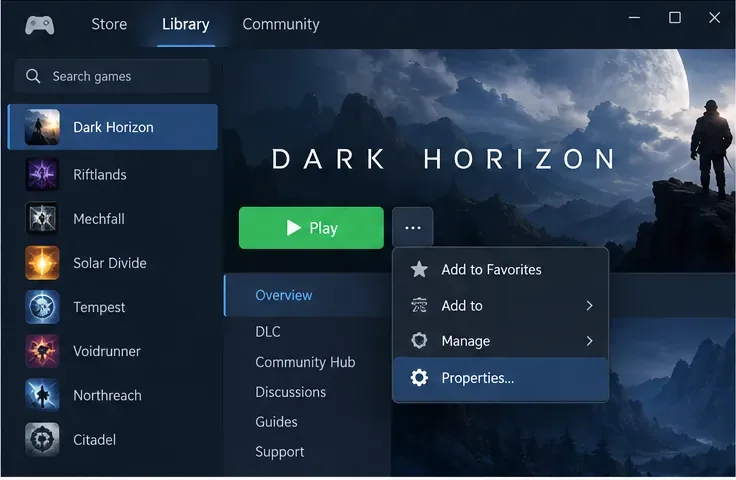The width and height of the screenshot is (736, 480).
Task: Launch Dark Horizon with the Play button
Action: [x=311, y=228]
